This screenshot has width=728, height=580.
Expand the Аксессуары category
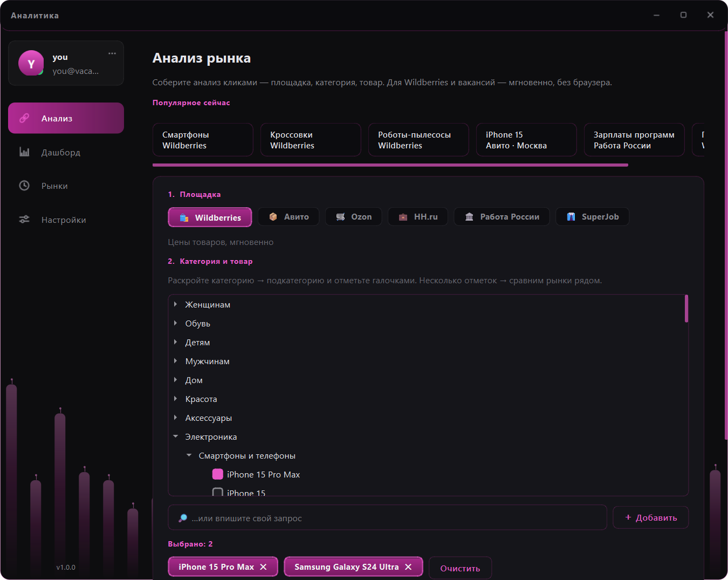[x=175, y=418]
